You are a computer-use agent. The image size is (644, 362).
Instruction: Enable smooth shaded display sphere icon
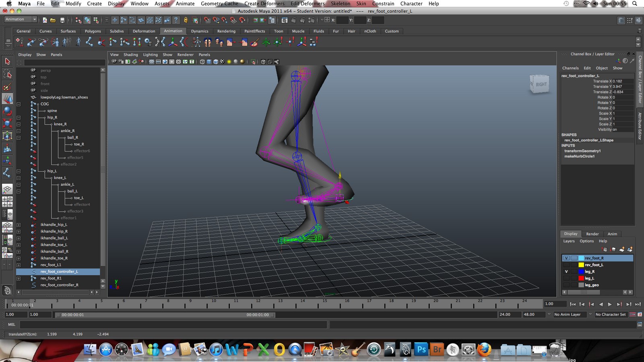click(164, 62)
